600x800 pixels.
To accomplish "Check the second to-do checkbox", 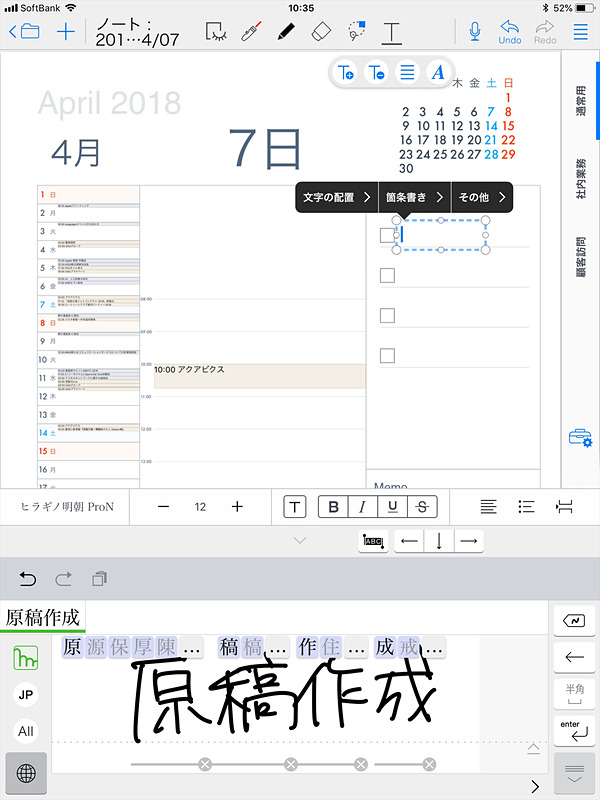I will 387,276.
